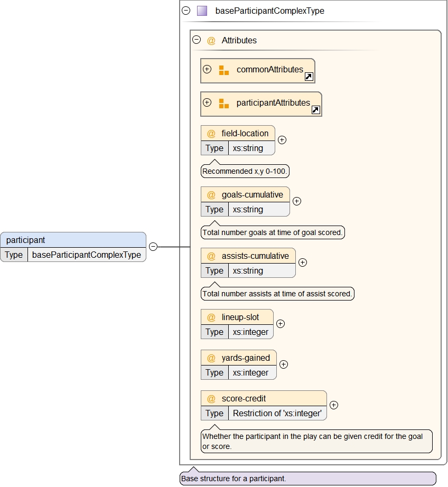Click the @ icon of field-location attribute
448x487 pixels.
point(211,134)
